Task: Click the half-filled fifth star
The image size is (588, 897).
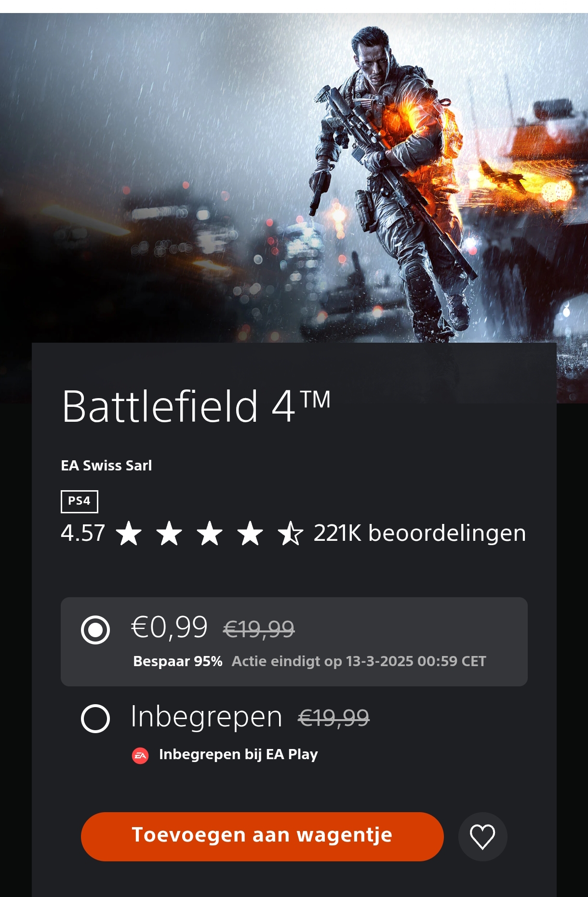Action: (291, 534)
